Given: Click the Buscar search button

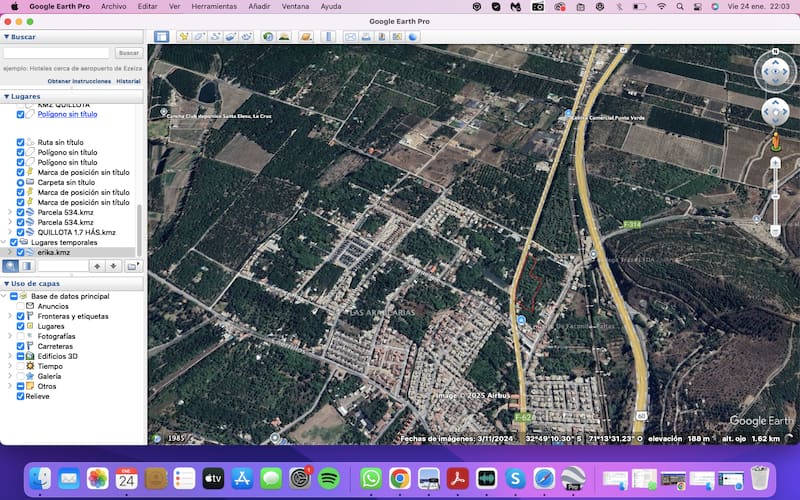Looking at the screenshot, I should [x=129, y=53].
